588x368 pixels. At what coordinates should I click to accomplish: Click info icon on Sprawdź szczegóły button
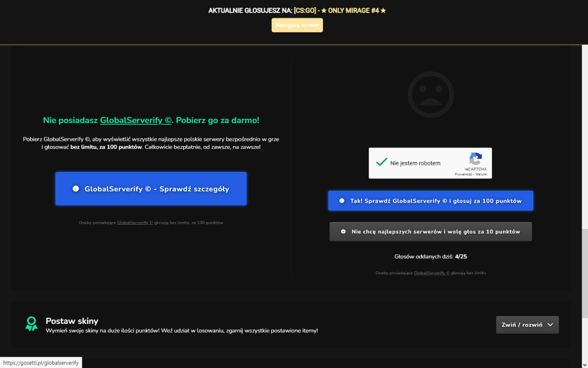[76, 189]
